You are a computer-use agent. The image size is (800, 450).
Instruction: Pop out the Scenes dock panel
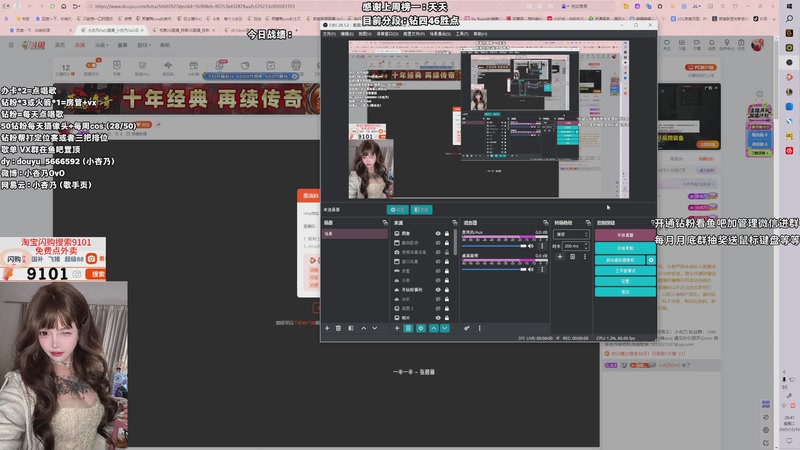click(x=385, y=222)
